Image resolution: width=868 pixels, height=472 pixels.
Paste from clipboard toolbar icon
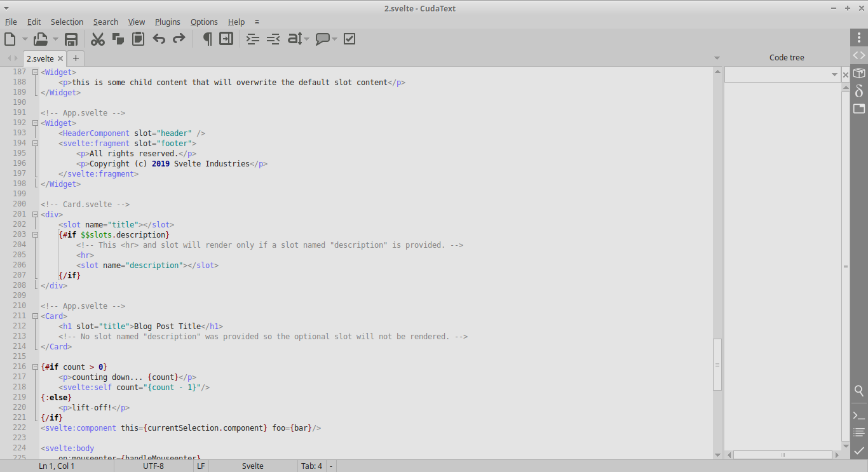tap(138, 39)
